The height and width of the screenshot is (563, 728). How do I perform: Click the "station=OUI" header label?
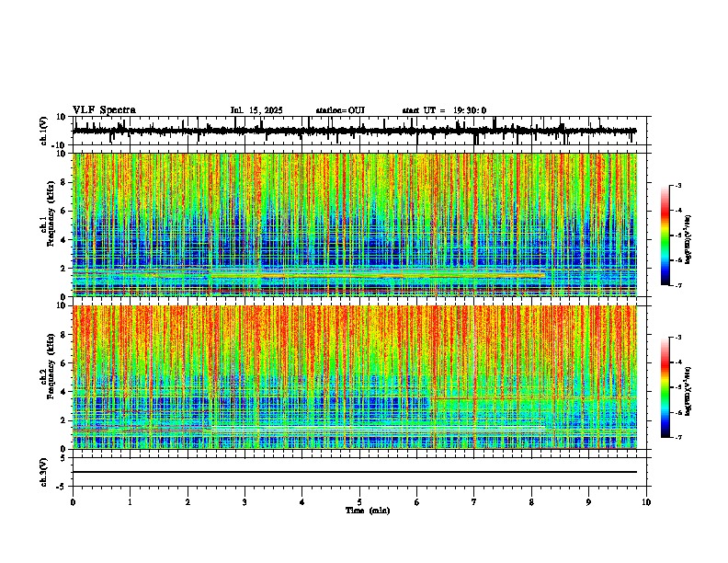tap(340, 110)
